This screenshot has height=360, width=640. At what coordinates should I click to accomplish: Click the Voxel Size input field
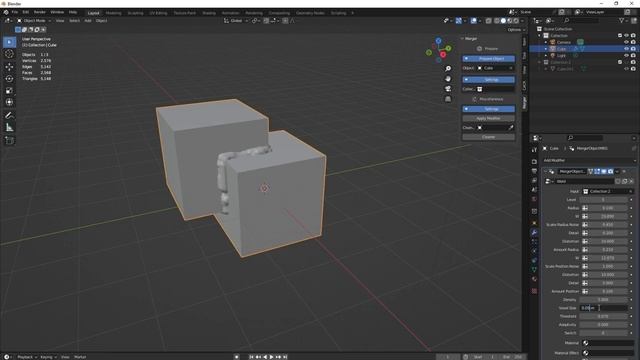(603, 308)
